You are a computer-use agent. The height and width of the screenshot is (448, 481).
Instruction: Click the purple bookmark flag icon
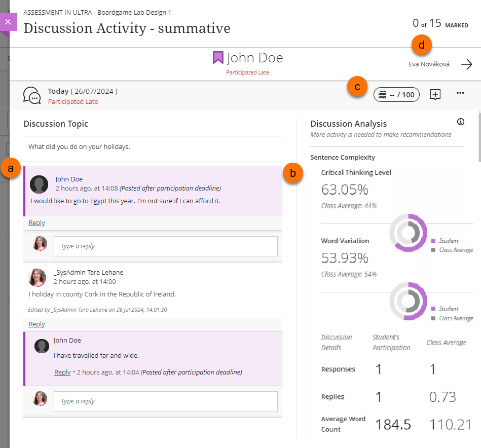tap(218, 58)
